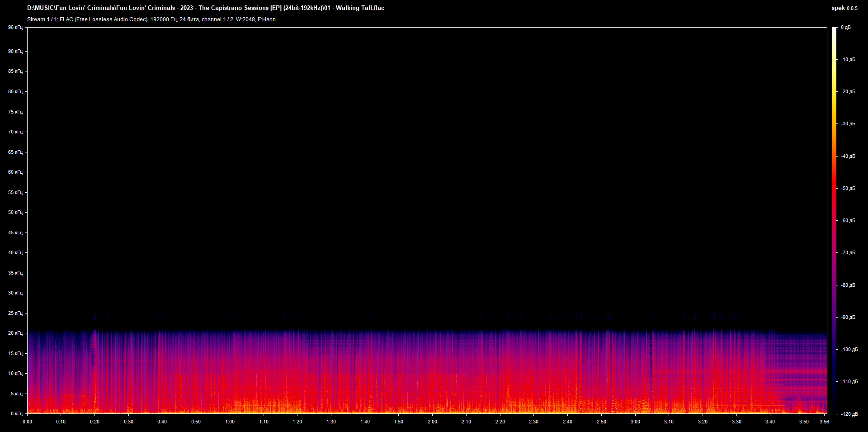Click the 96 кГц top frequency label
Viewport: 868px width, 432px height.
pyautogui.click(x=15, y=28)
